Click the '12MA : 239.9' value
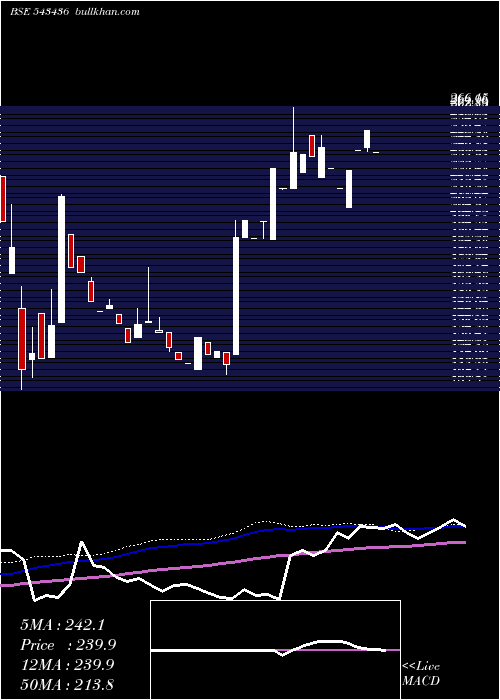 (x=68, y=665)
